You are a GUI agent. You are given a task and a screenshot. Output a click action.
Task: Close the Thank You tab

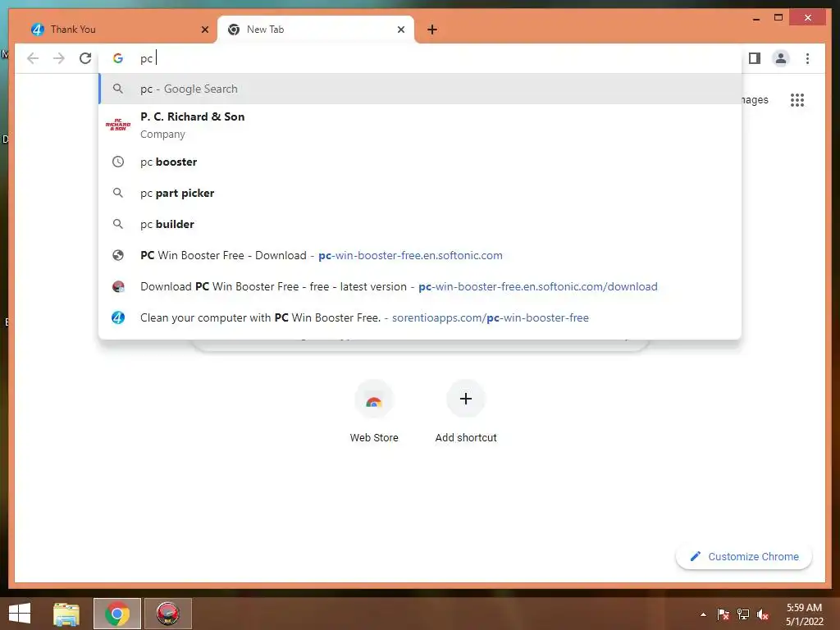pyautogui.click(x=204, y=30)
